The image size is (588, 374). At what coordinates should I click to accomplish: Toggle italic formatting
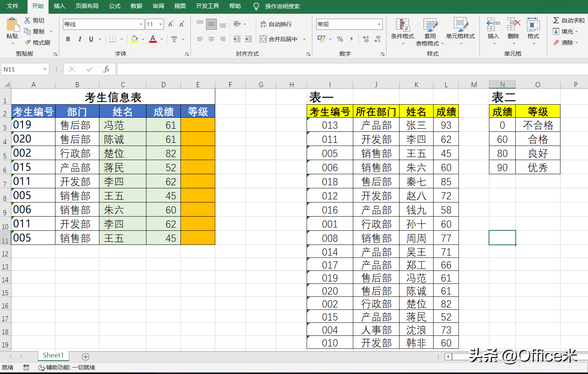tap(80, 39)
